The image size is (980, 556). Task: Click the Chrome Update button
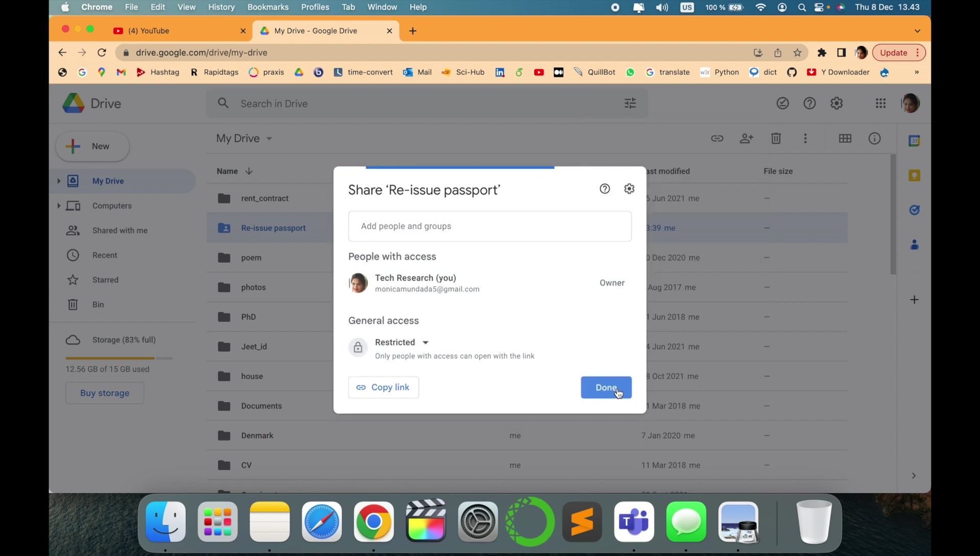[x=898, y=53]
